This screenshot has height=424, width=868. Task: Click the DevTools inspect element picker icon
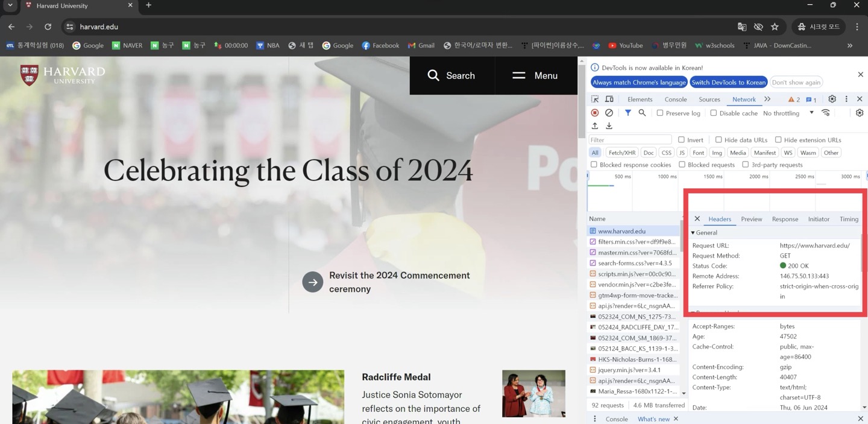click(595, 99)
